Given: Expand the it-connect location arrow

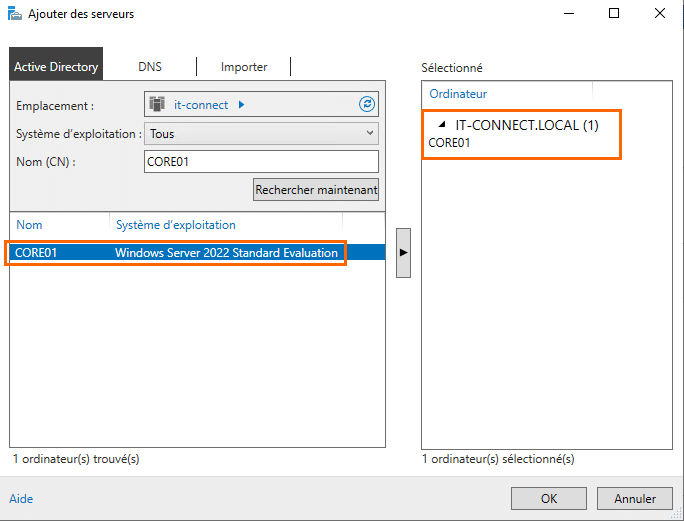Looking at the screenshot, I should (242, 105).
